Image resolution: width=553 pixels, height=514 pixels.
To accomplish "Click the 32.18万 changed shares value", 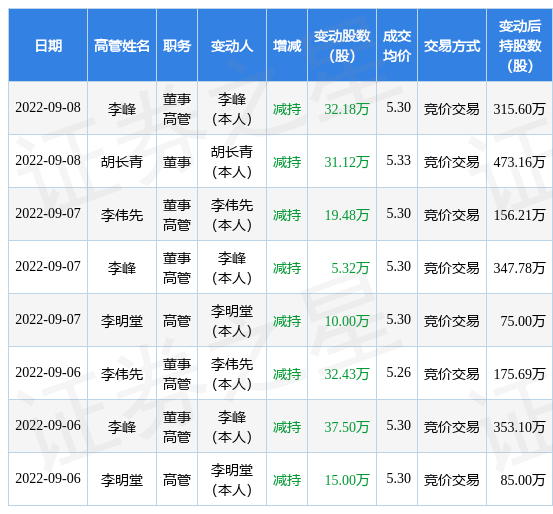I will 346,109.
